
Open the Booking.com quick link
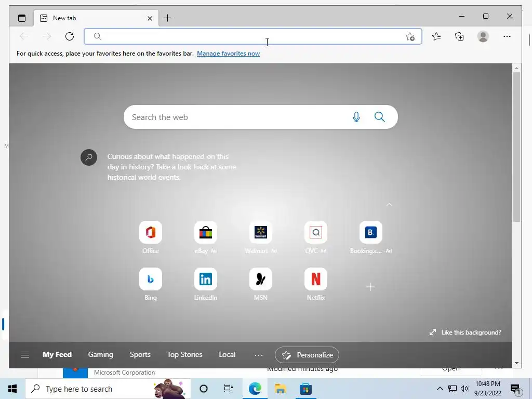[x=370, y=237]
